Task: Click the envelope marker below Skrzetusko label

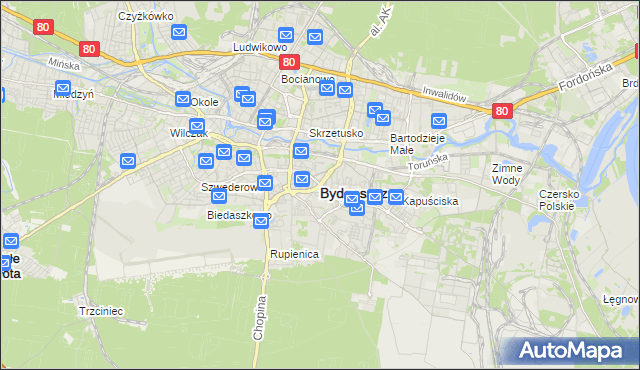Action: pyautogui.click(x=301, y=151)
